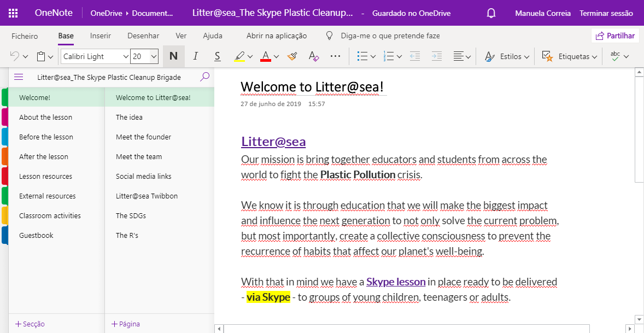
Task: Click the Paste clipboard icon
Action: pyautogui.click(x=41, y=56)
